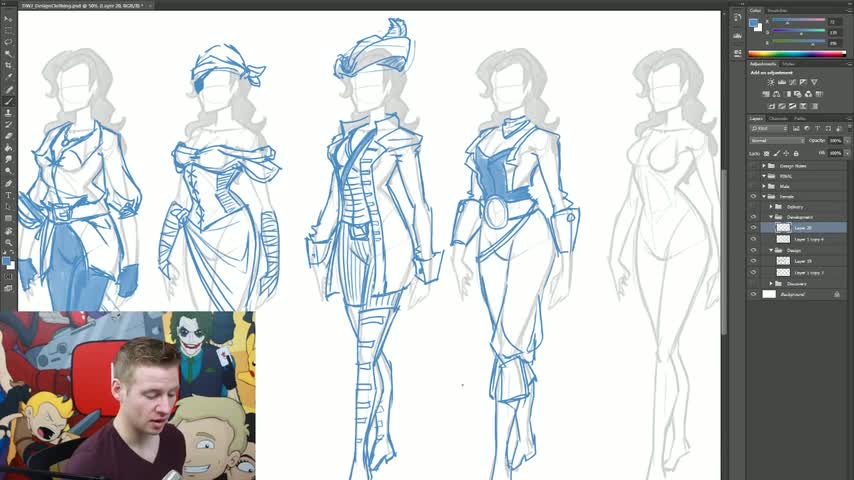Open the Kind layer filter dropdown
The height and width of the screenshot is (480, 854).
pos(769,129)
